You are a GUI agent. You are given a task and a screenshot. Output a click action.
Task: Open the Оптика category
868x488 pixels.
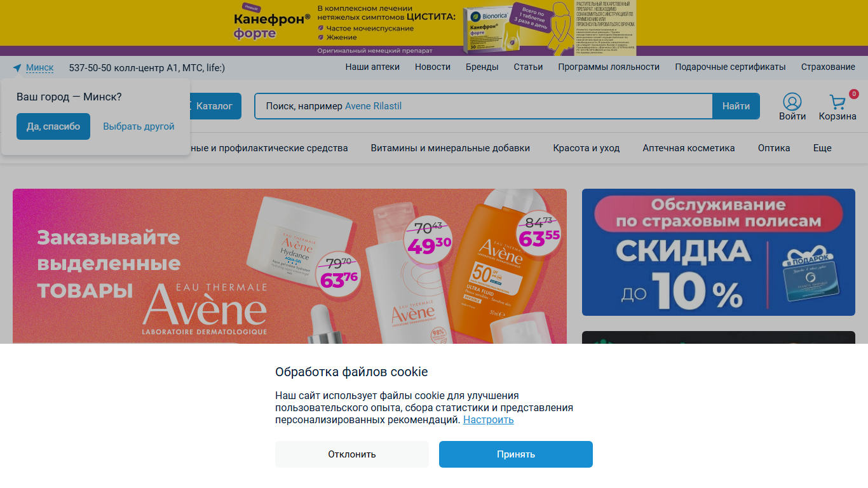774,148
